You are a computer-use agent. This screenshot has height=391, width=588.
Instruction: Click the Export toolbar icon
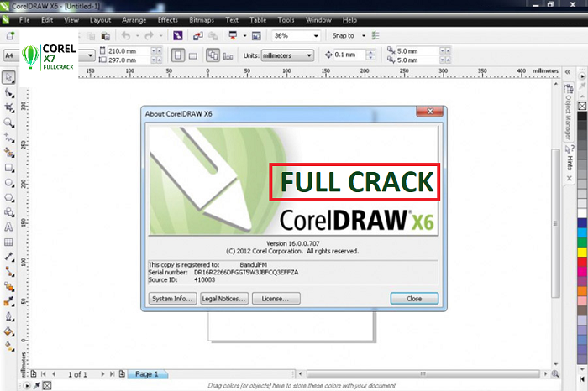coord(213,36)
